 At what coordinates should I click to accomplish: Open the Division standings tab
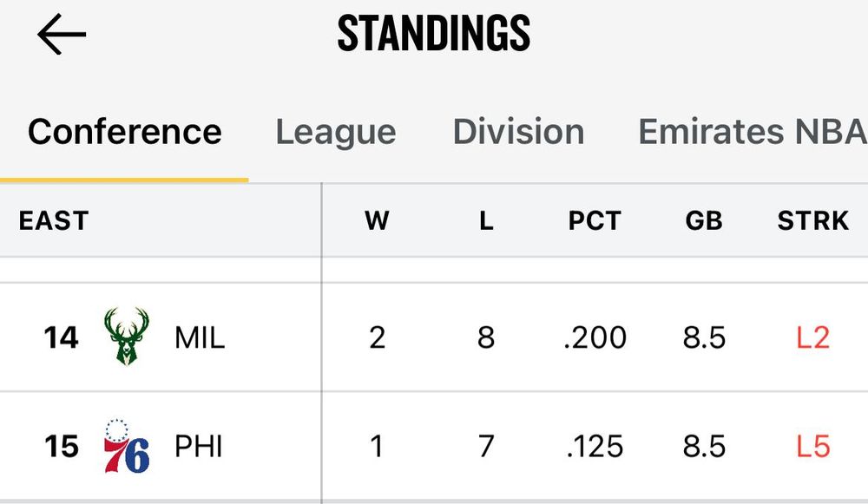518,132
